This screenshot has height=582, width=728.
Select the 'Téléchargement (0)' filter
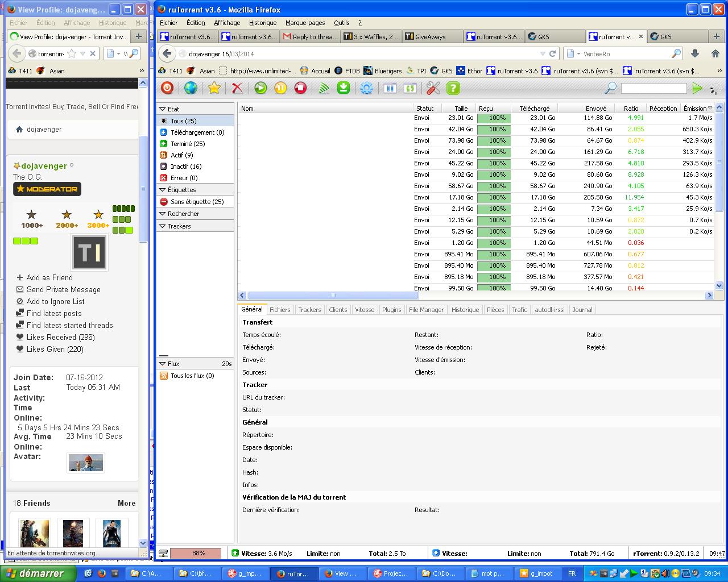[195, 132]
